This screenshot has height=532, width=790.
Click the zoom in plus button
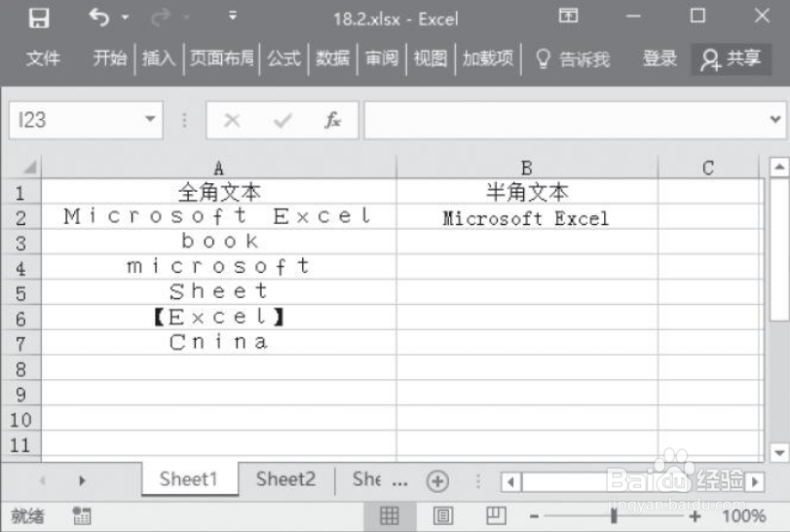tap(696, 515)
